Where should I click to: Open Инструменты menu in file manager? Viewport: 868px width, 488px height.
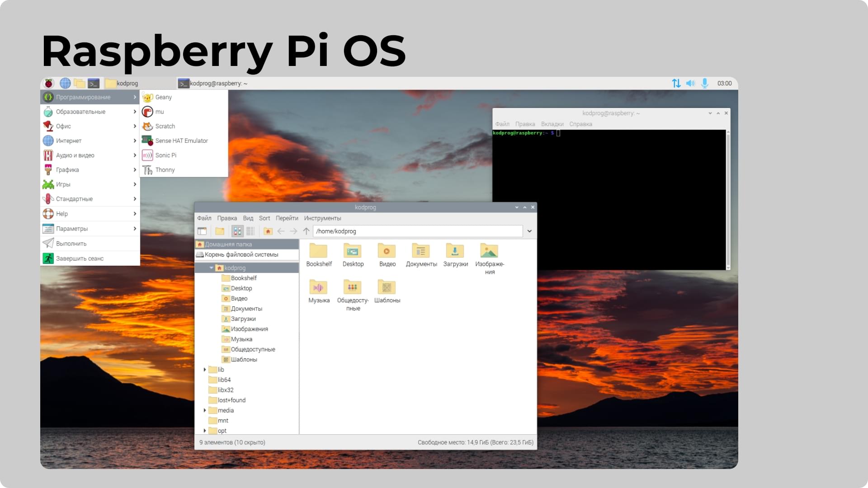(322, 218)
